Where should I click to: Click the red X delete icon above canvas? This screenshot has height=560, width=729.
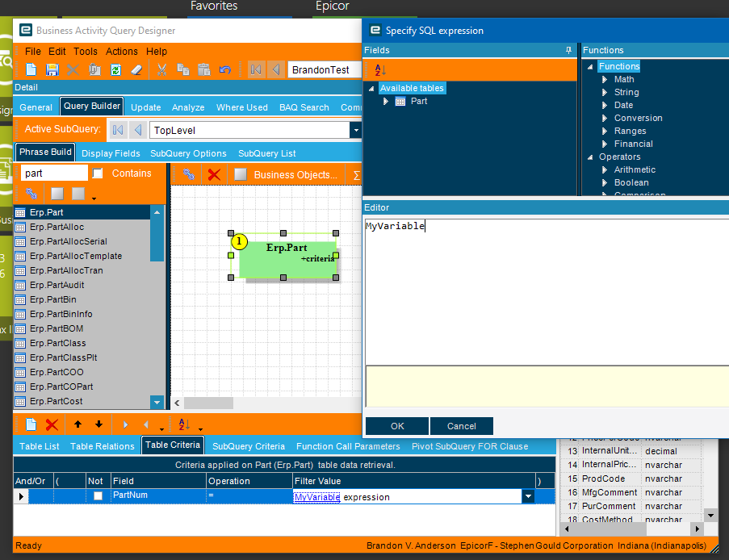(x=214, y=175)
